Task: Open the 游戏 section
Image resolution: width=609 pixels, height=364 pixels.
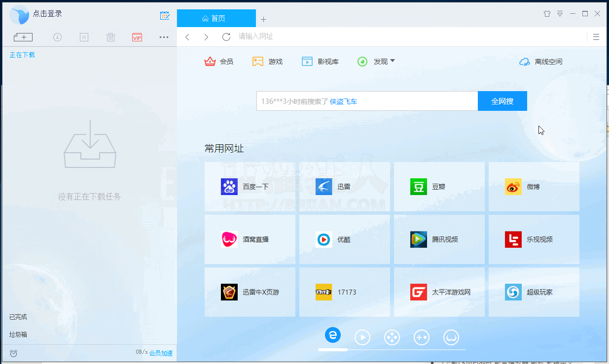Action: pyautogui.click(x=267, y=62)
